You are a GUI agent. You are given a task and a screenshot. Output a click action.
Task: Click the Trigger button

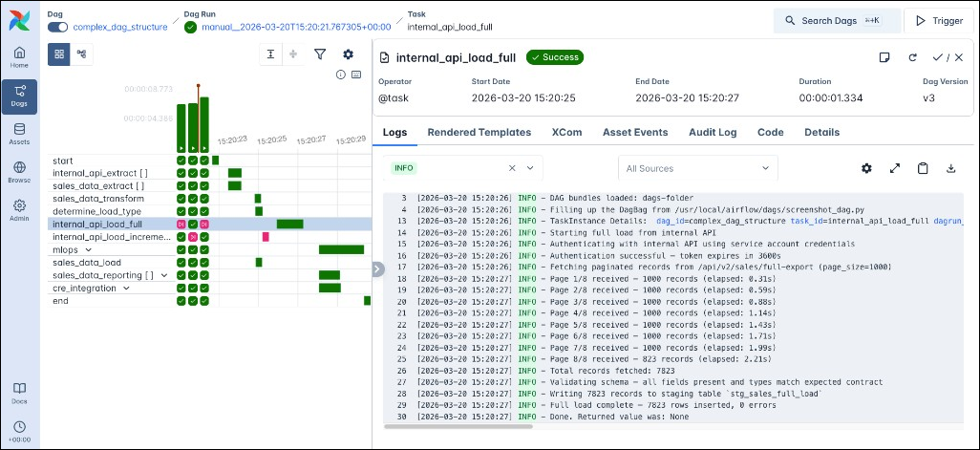(939, 21)
